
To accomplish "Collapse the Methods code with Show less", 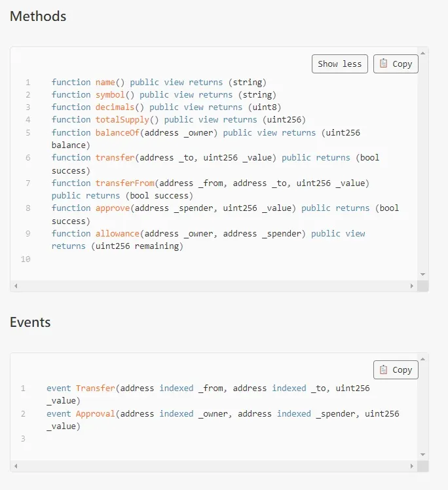I will [x=339, y=64].
